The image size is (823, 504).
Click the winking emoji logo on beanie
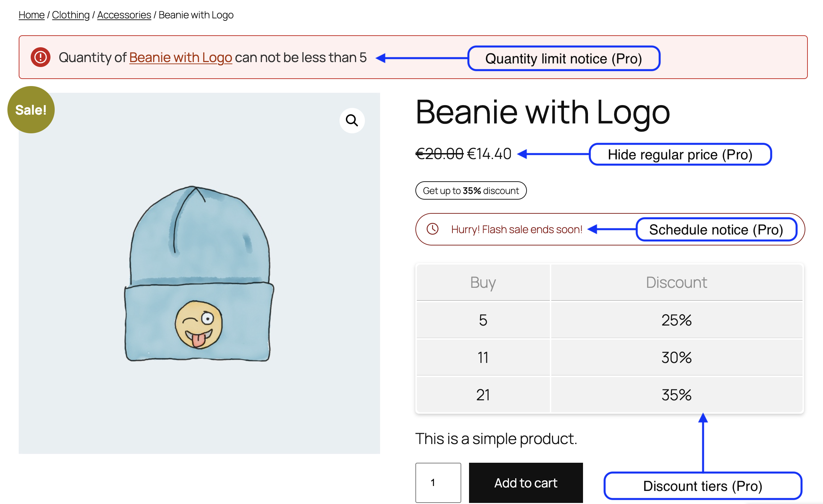(x=199, y=324)
